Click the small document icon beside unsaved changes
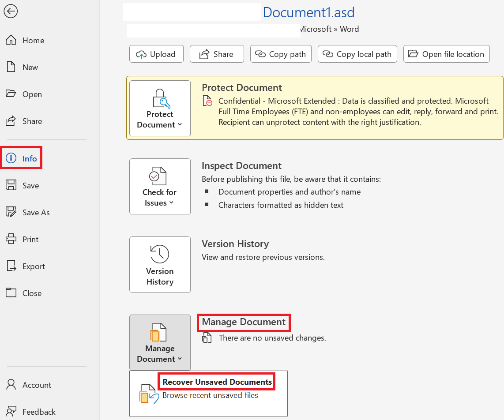This screenshot has width=504, height=420. click(207, 338)
